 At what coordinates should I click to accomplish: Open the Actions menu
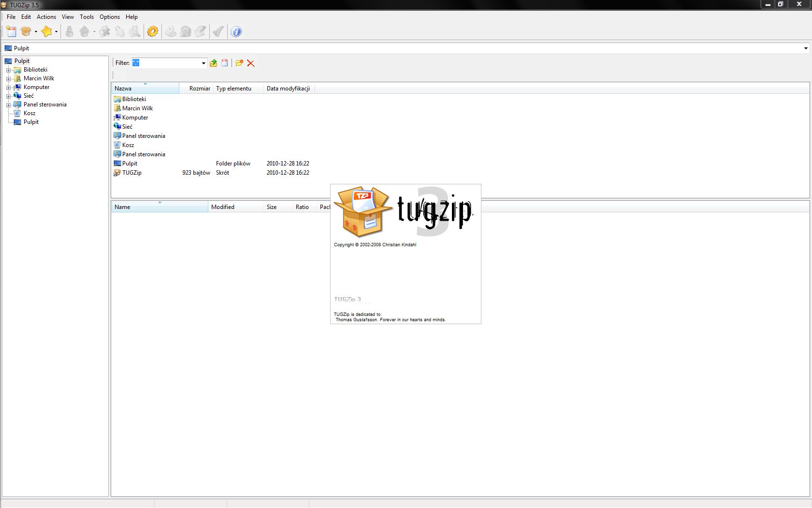click(x=46, y=16)
